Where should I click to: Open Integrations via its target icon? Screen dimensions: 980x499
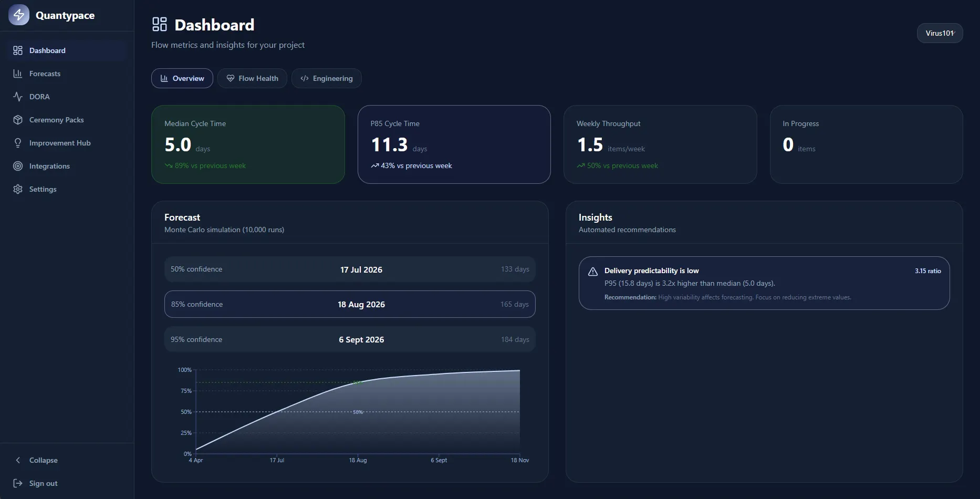pos(18,166)
